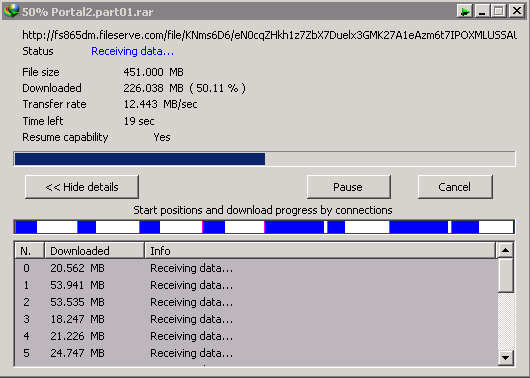
Task: Click the connections progress segment bar
Action: [x=264, y=227]
